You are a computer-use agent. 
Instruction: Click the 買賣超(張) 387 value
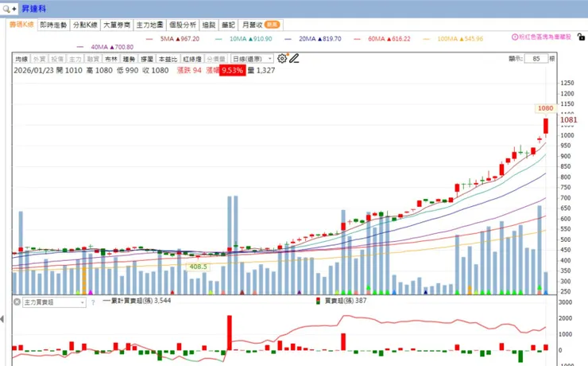(x=346, y=301)
